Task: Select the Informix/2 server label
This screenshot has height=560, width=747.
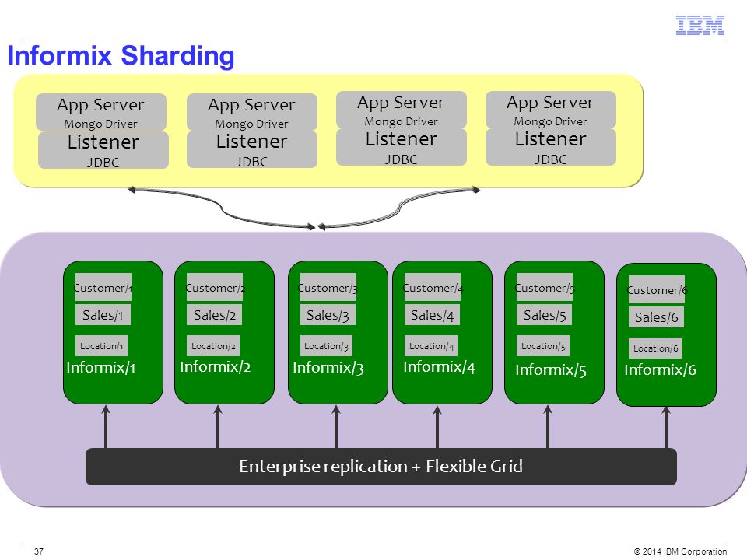Action: coord(216,366)
